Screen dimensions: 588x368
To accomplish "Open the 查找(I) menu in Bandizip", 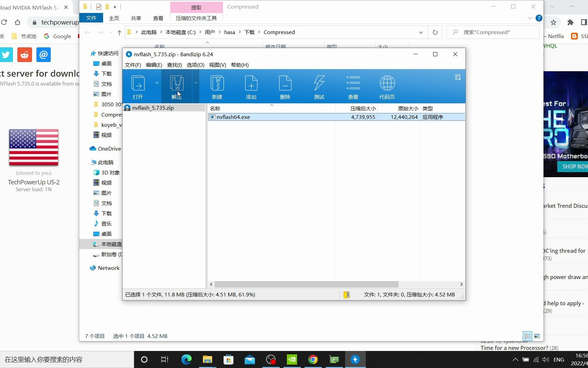I will pos(174,65).
